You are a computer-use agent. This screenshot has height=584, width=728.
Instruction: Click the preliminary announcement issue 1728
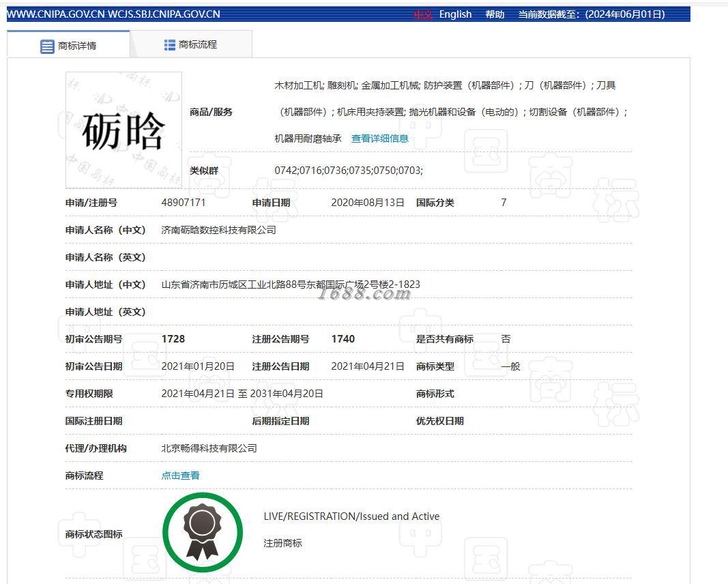point(173,339)
